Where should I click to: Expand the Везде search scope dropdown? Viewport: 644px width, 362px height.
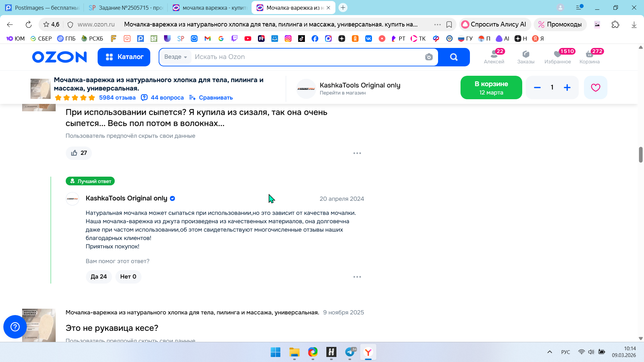point(175,57)
